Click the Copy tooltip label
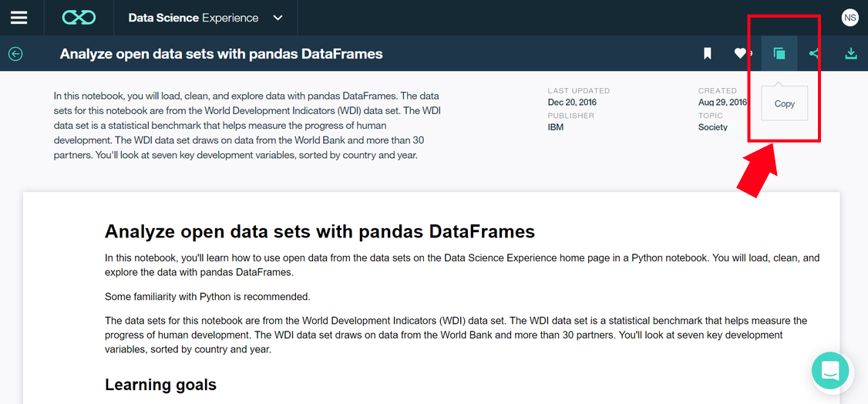The height and width of the screenshot is (404, 868). pyautogui.click(x=785, y=103)
